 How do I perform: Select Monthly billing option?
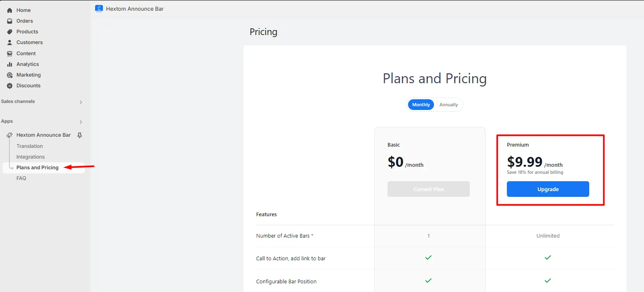[421, 105]
